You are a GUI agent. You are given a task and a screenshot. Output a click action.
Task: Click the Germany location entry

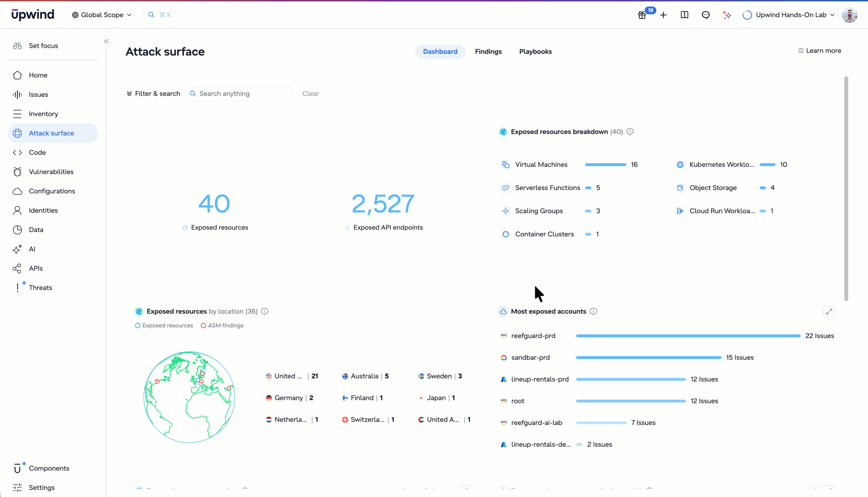click(289, 398)
